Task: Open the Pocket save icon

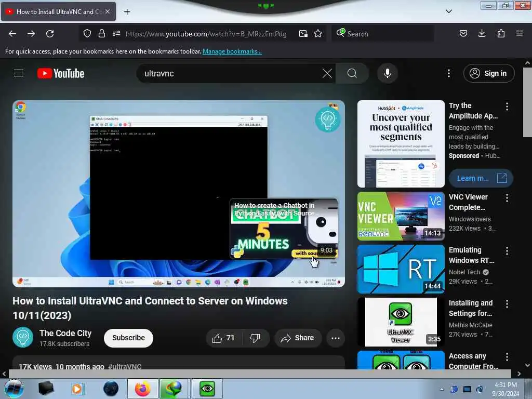Action: pos(463,33)
